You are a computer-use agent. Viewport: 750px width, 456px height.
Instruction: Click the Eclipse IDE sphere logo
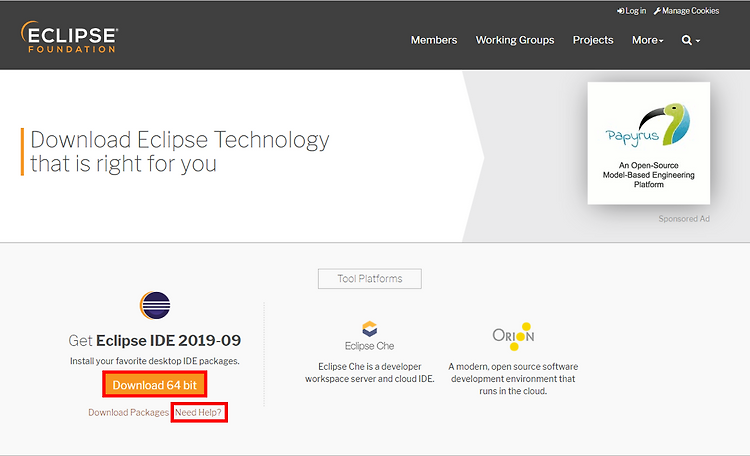155,305
